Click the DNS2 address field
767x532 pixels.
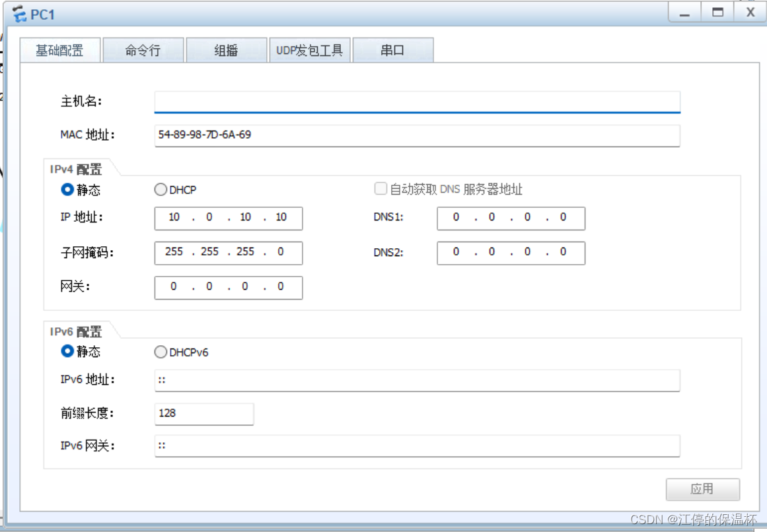511,253
